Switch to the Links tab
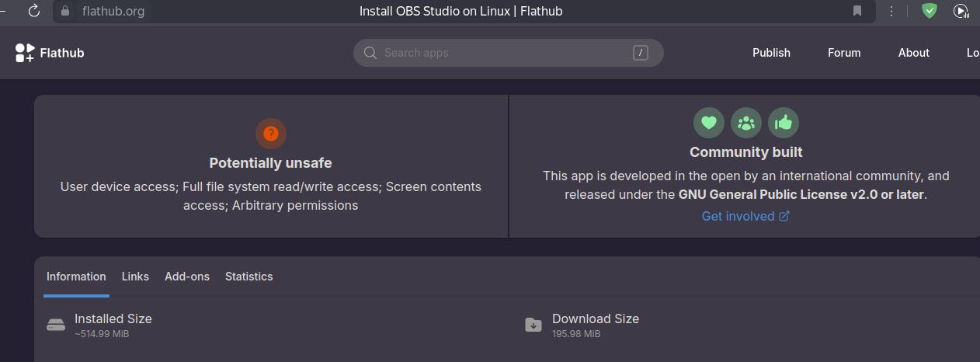980x362 pixels. tap(135, 277)
